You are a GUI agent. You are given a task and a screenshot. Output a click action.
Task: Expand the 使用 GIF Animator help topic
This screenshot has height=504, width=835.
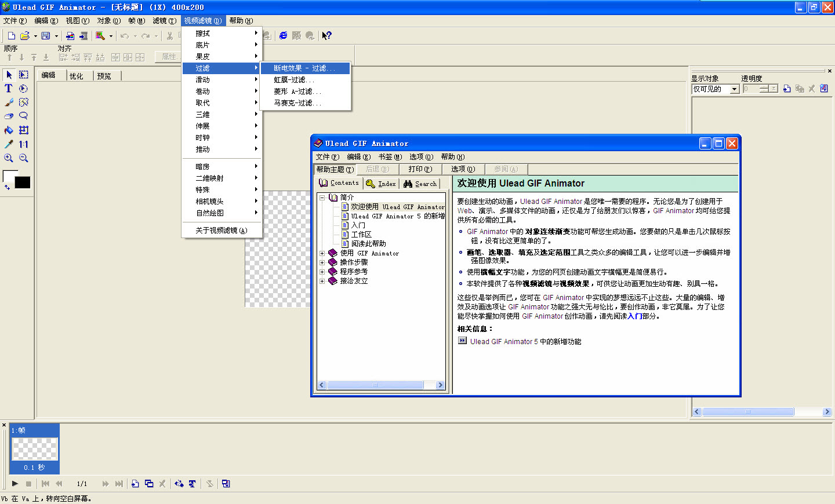324,253
